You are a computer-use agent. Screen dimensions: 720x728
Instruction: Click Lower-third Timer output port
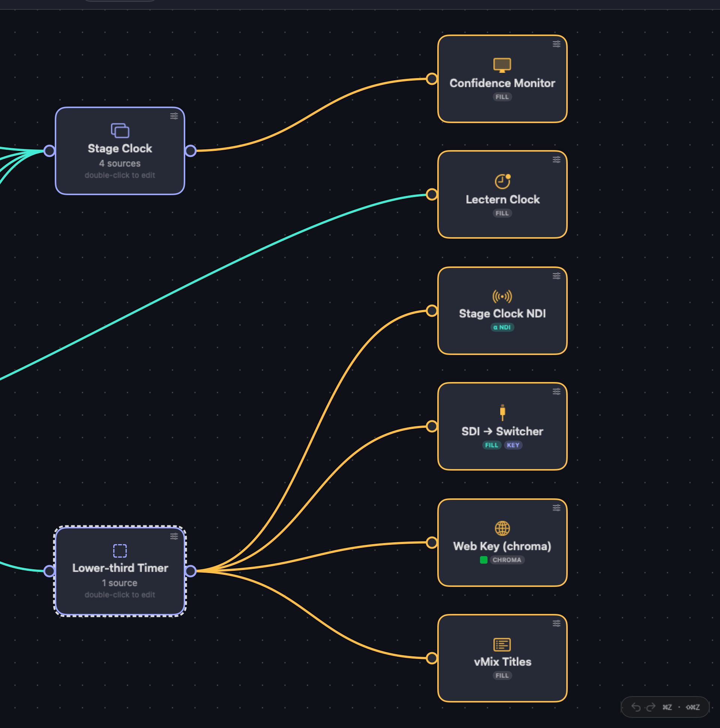coord(190,571)
